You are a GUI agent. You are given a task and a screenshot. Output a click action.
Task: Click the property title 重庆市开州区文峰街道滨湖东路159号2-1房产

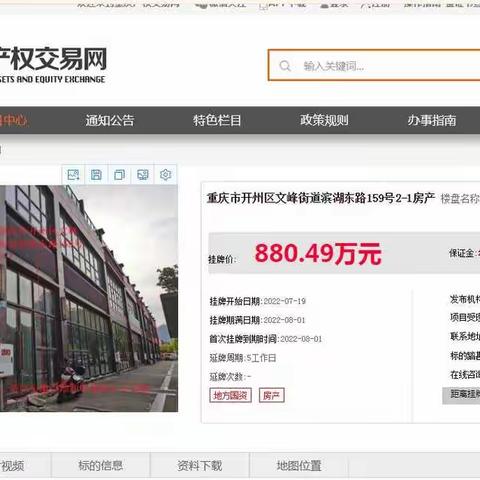[x=321, y=198]
